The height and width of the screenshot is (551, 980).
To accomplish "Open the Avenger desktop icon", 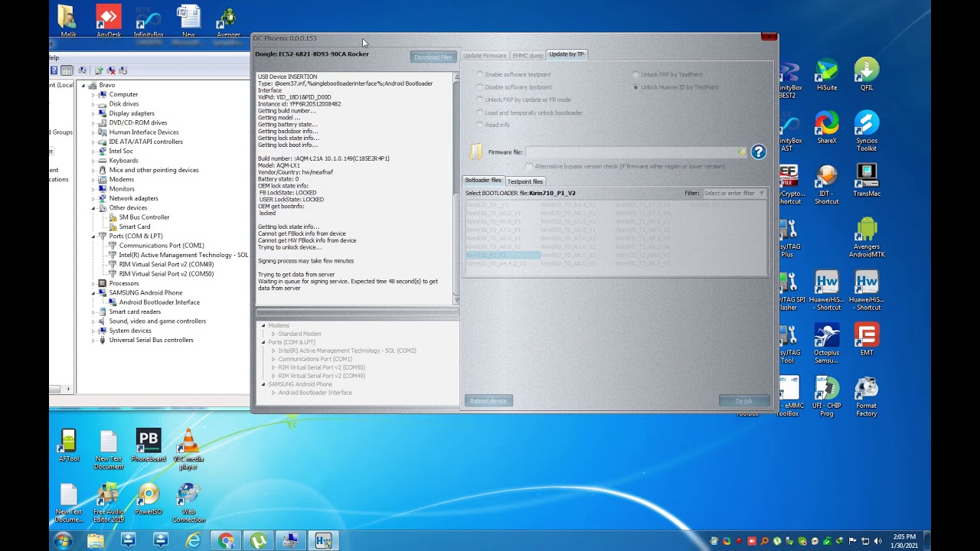I will pyautogui.click(x=227, y=20).
